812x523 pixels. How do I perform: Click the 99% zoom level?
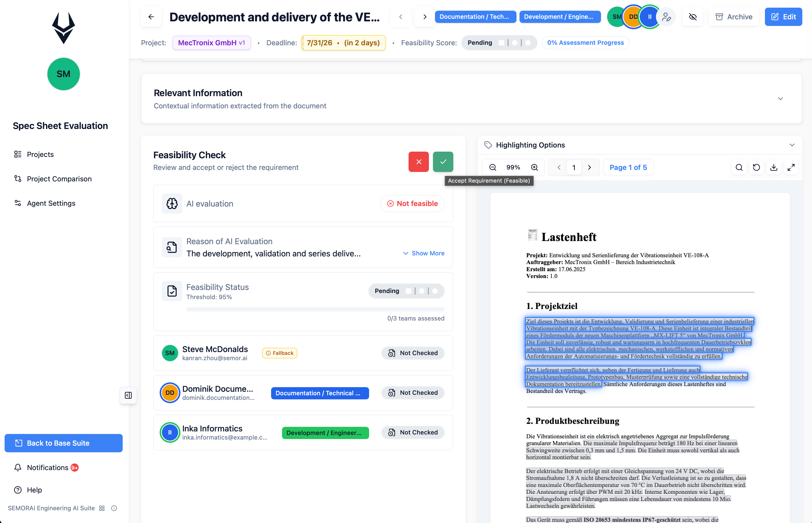click(x=513, y=167)
